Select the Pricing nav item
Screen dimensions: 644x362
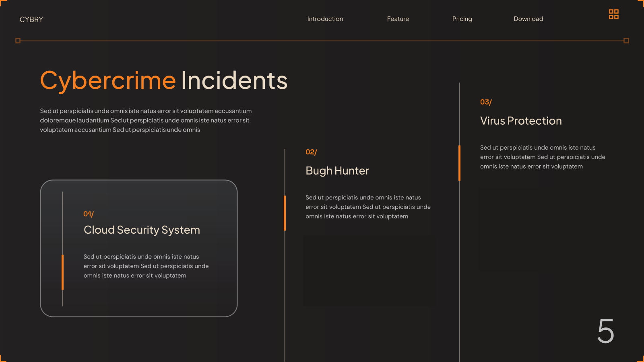click(x=462, y=19)
